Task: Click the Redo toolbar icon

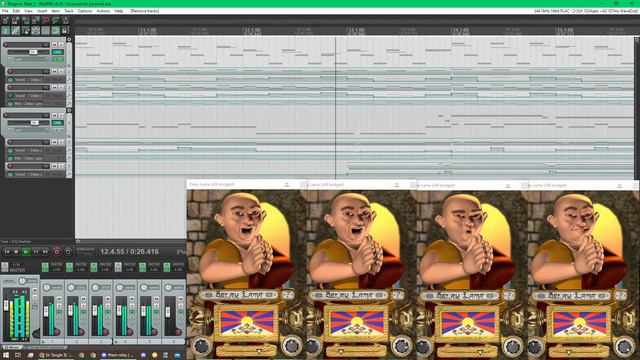Action: 56,20
